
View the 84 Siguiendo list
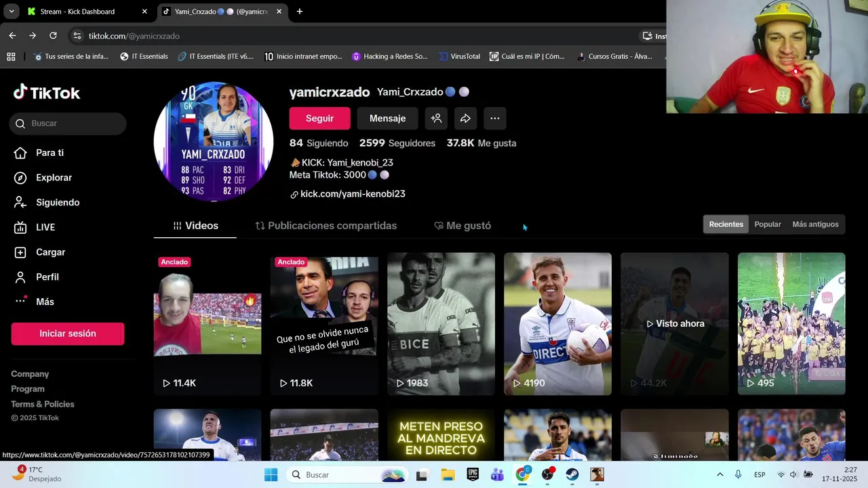319,143
